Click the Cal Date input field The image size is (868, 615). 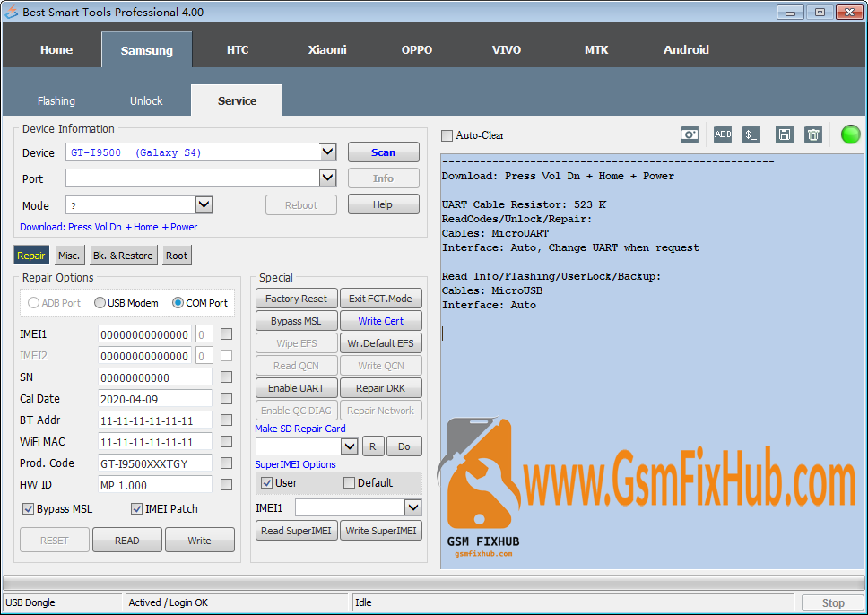tap(155, 399)
